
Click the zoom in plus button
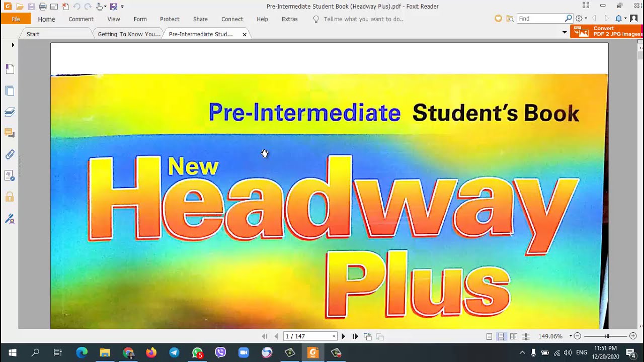[633, 336]
